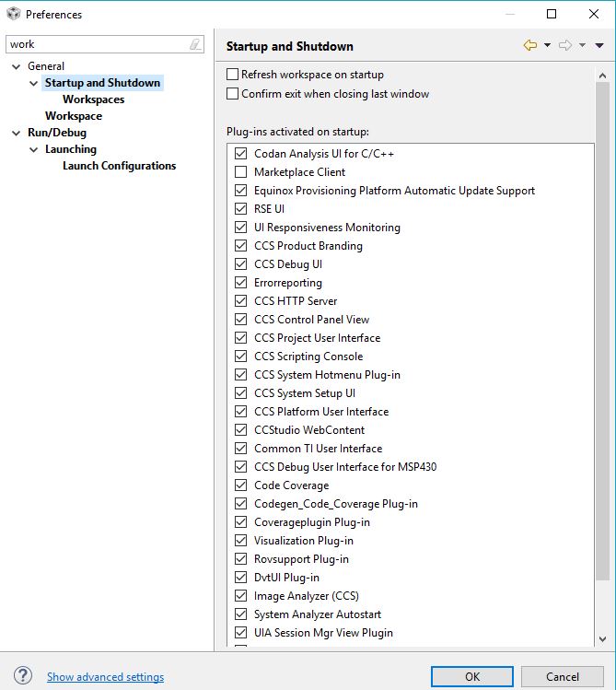616x690 pixels.
Task: Uncheck the RSE UI plug-in
Action: click(x=240, y=208)
